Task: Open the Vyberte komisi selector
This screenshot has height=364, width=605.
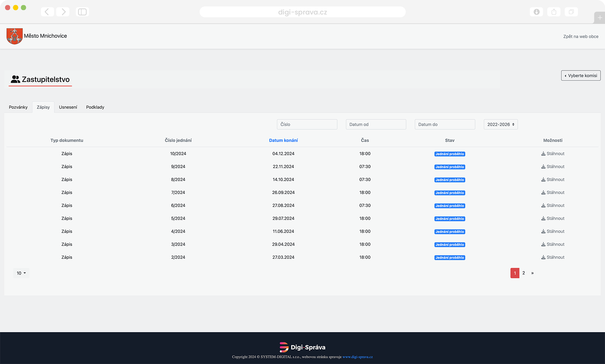Action: coord(580,76)
